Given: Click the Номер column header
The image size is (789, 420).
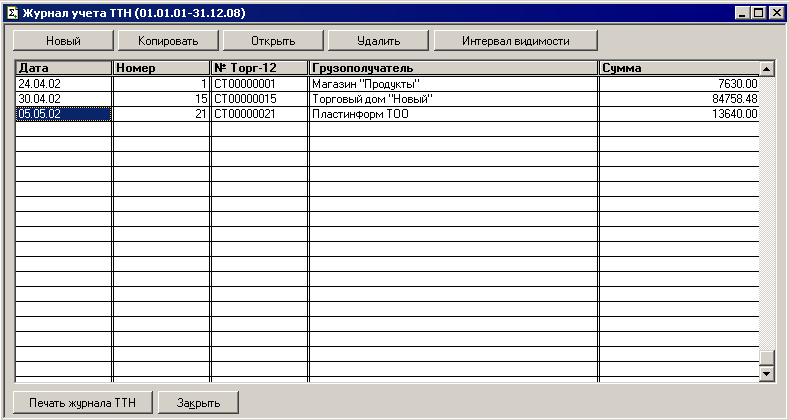Looking at the screenshot, I should (160, 68).
